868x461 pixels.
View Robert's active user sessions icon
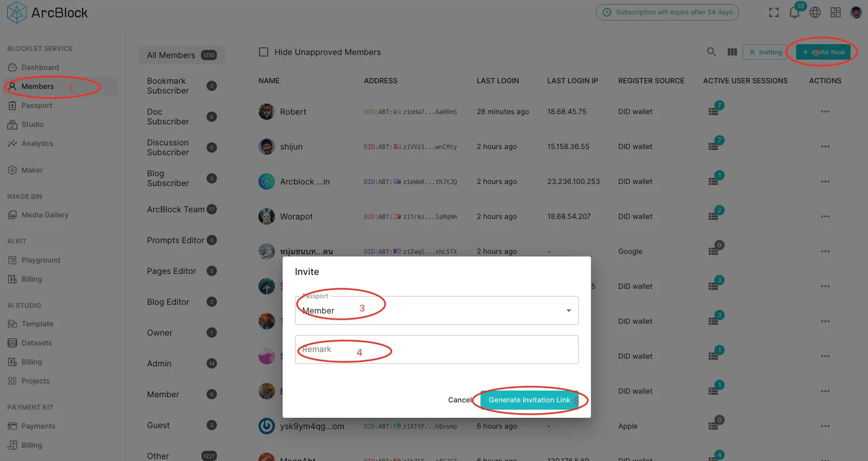click(x=713, y=111)
